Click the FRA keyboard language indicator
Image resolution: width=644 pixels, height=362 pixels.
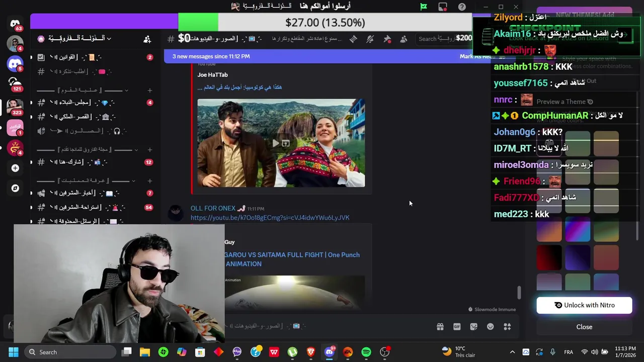569,352
